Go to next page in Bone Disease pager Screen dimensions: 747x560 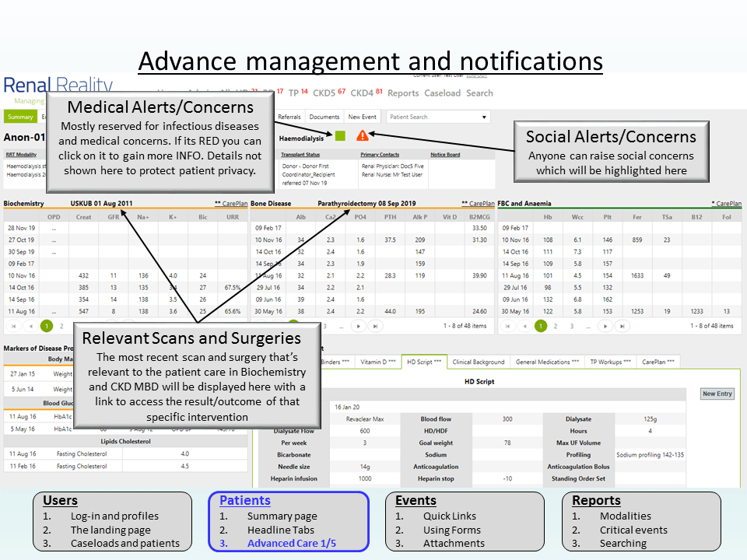pyautogui.click(x=359, y=327)
